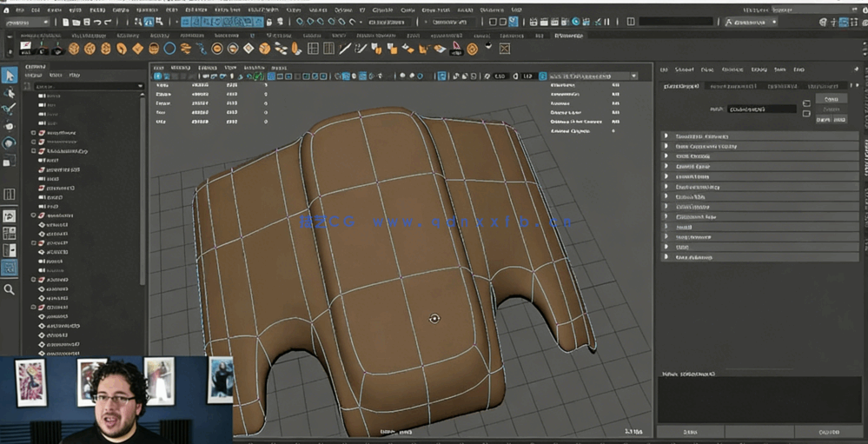
Task: Choose the Paint Selection brush tool
Action: point(10,109)
